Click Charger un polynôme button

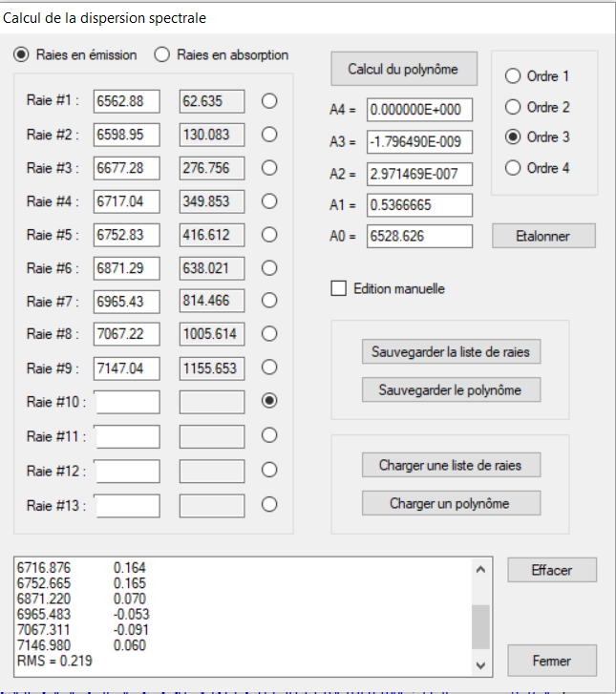tap(451, 503)
